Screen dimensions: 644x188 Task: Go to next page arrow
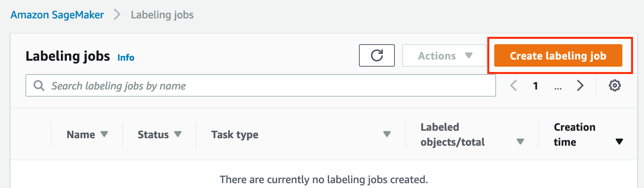coord(580,85)
